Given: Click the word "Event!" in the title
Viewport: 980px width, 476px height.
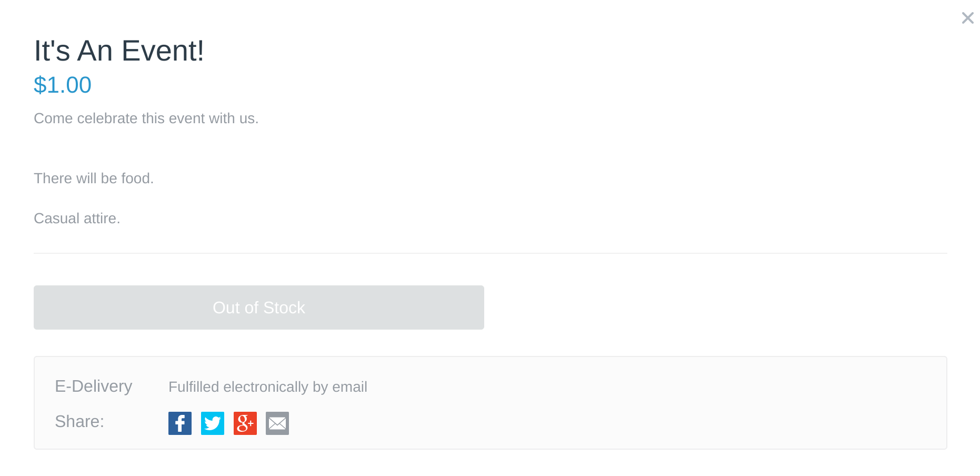Looking at the screenshot, I should [x=162, y=51].
